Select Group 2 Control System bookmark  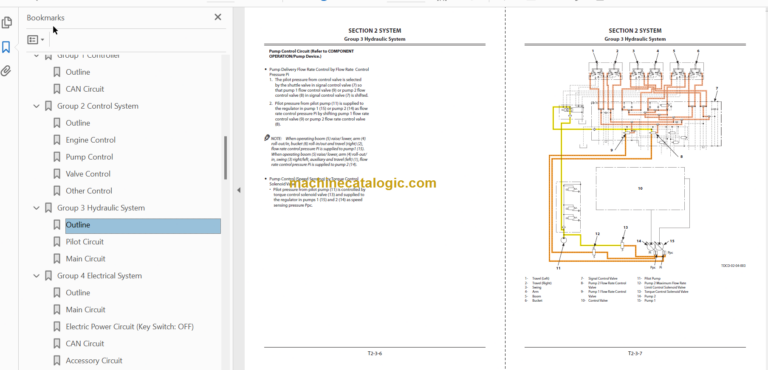coord(97,106)
